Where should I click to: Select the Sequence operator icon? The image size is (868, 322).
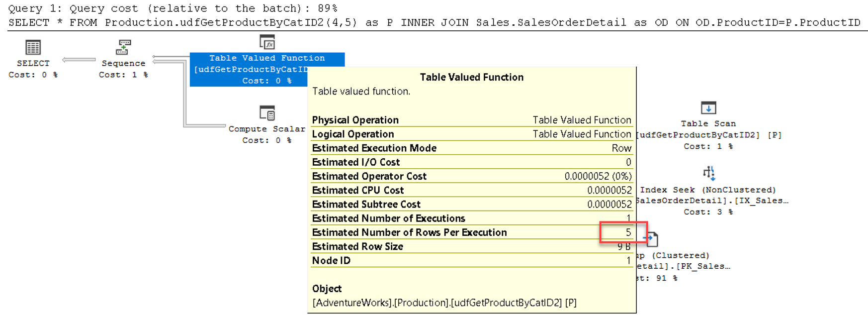pos(123,47)
